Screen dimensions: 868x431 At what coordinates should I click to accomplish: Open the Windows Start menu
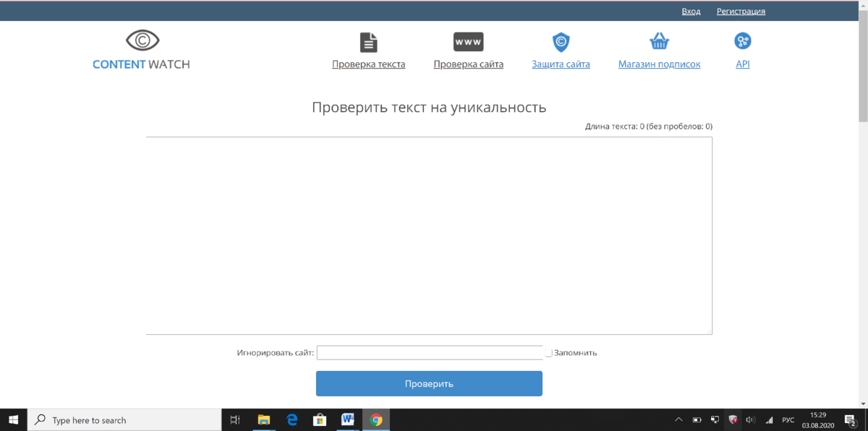pyautogui.click(x=13, y=419)
